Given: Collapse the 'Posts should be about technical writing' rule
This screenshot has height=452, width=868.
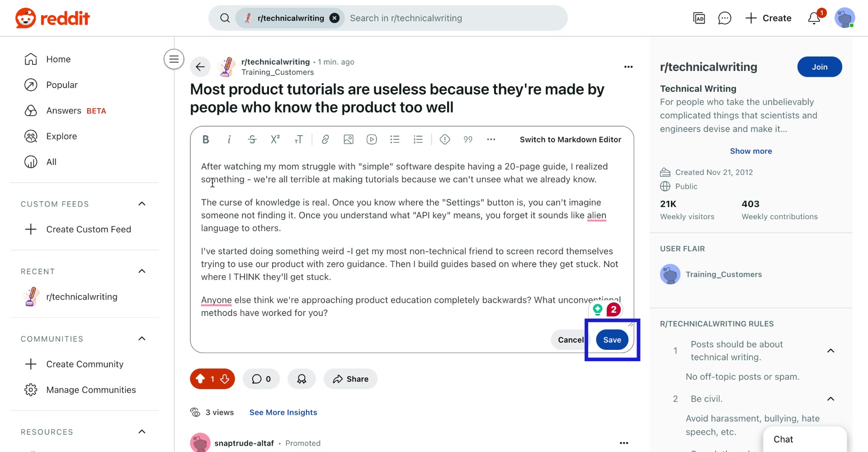Looking at the screenshot, I should coord(831,351).
